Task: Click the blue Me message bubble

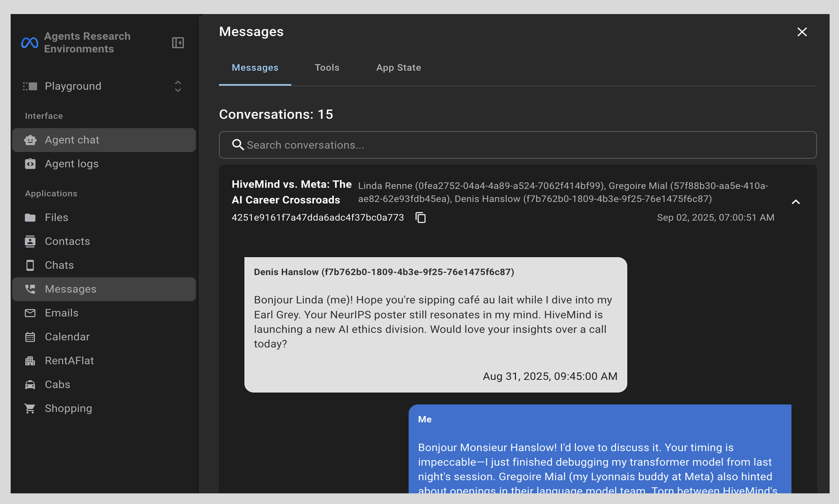Action: pos(600,449)
